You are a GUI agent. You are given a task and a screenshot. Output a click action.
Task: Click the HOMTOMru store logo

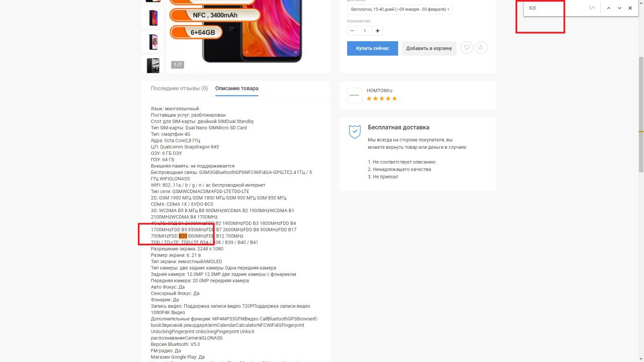(x=355, y=96)
